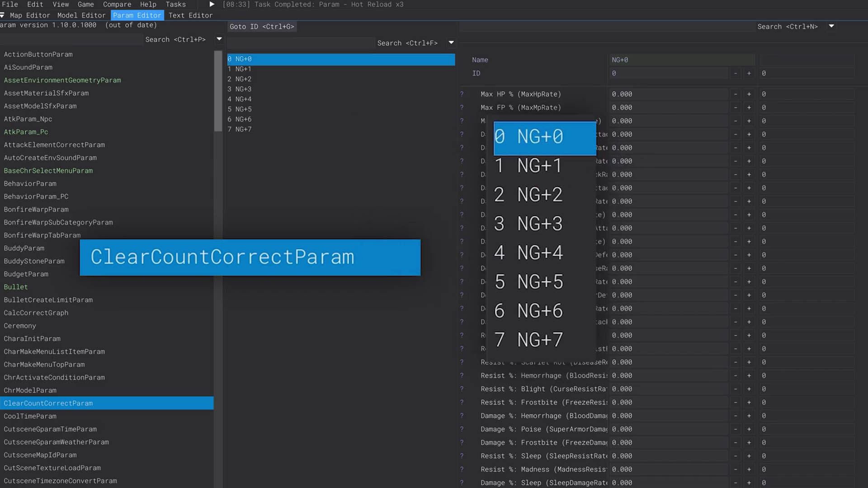This screenshot has width=868, height=488.
Task: Click the help question mark beside Max HP %
Action: (x=462, y=94)
